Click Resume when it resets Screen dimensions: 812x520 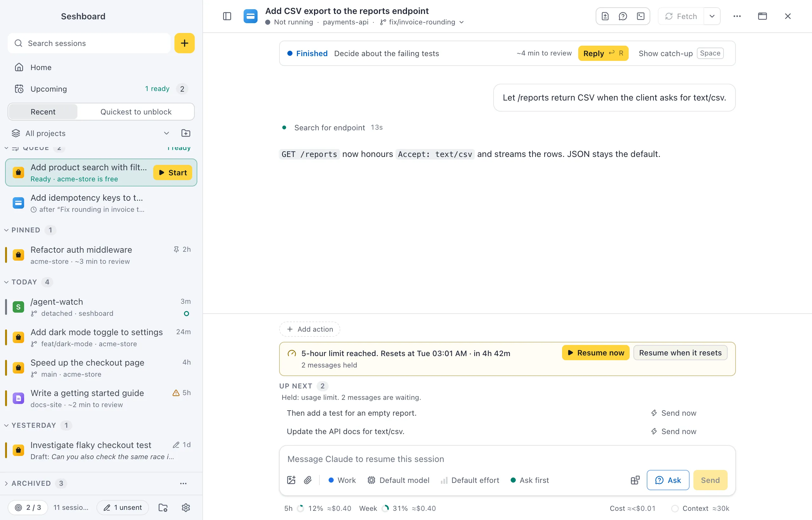point(680,353)
